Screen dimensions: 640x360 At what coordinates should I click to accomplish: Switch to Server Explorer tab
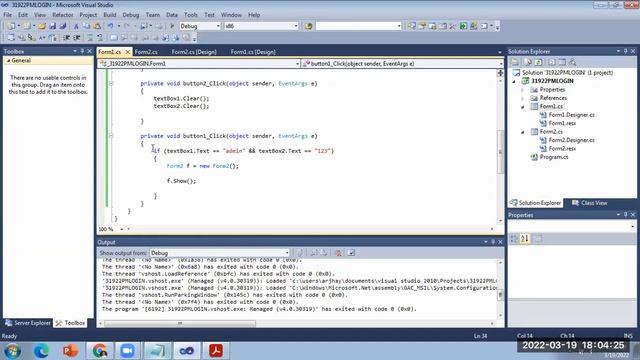click(28, 323)
